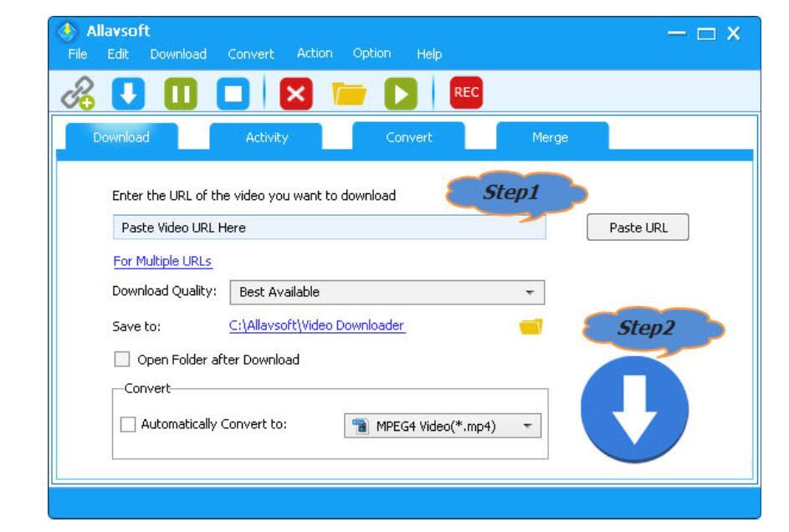Image resolution: width=789 pixels, height=532 pixels.
Task: Minimize the Allavsoft window
Action: [676, 33]
